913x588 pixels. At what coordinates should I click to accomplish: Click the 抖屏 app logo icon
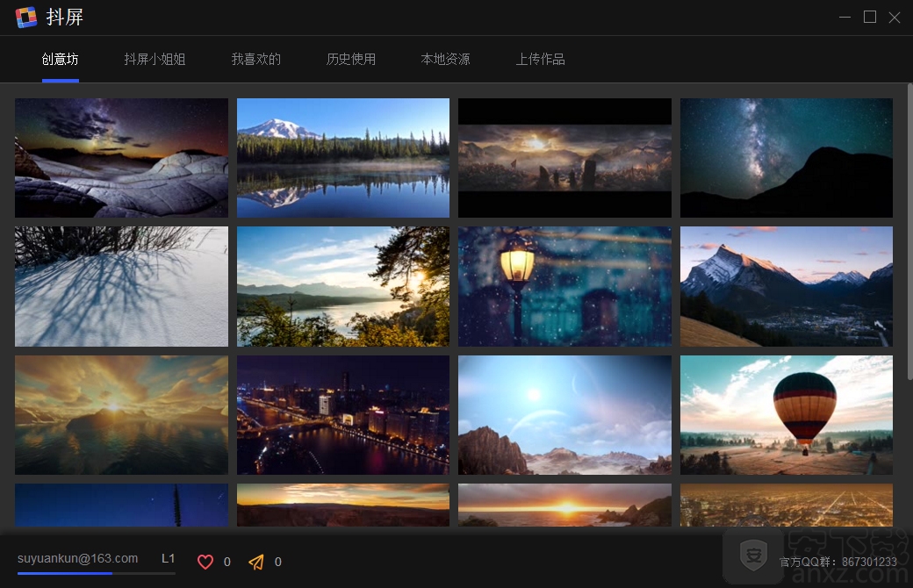[26, 17]
